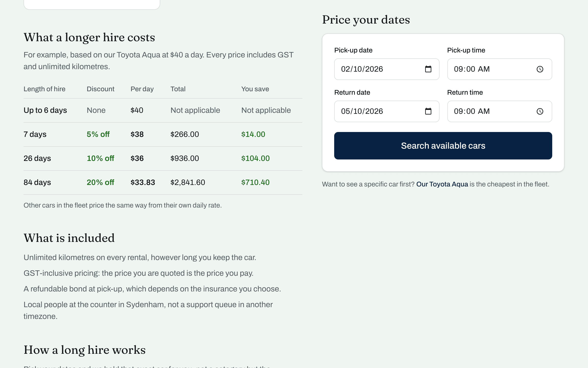Click the Pick-up time label
Screen dimensions: 588x368
tap(466, 50)
